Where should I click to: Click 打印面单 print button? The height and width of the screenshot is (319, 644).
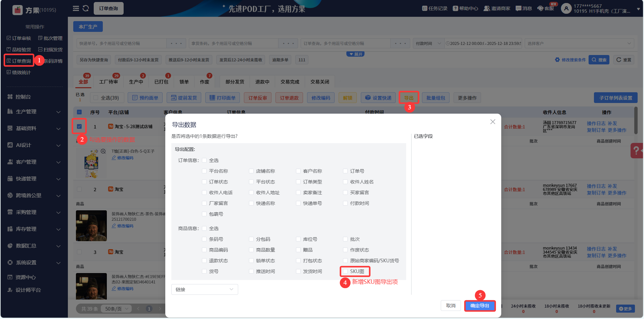pyautogui.click(x=222, y=98)
